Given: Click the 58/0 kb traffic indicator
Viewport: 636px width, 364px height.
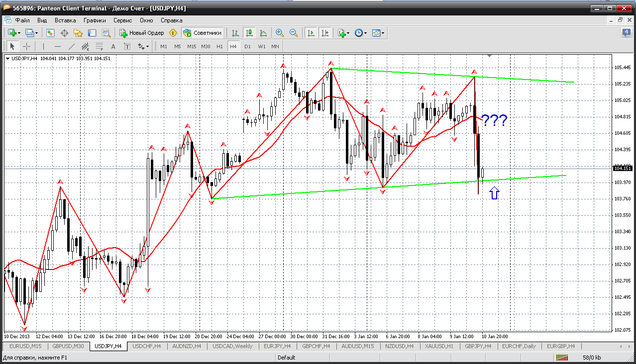Looking at the screenshot, I should 592,357.
